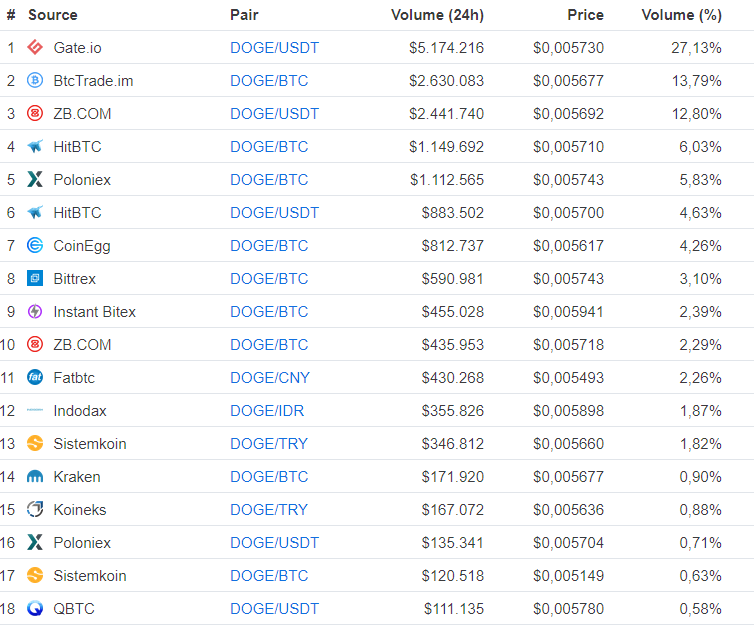Viewport: 754px width, 626px height.
Task: Click the Fatbtc logo icon
Action: pos(35,377)
